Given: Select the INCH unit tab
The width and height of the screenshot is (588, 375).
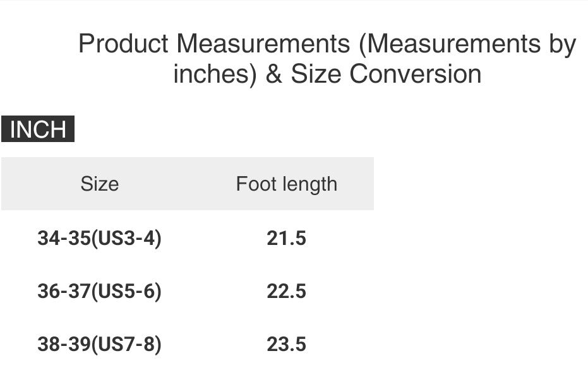Looking at the screenshot, I should click(x=38, y=129).
